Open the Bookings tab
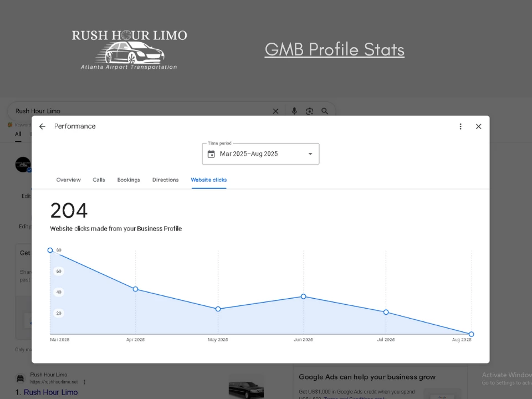Image resolution: width=532 pixels, height=399 pixels. (x=129, y=180)
